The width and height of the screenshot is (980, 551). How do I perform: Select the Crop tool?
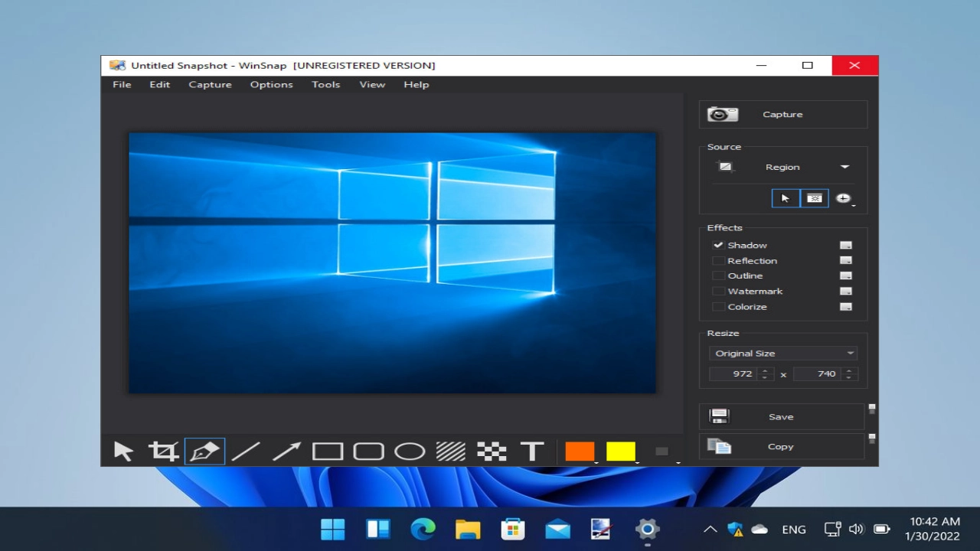click(x=164, y=452)
